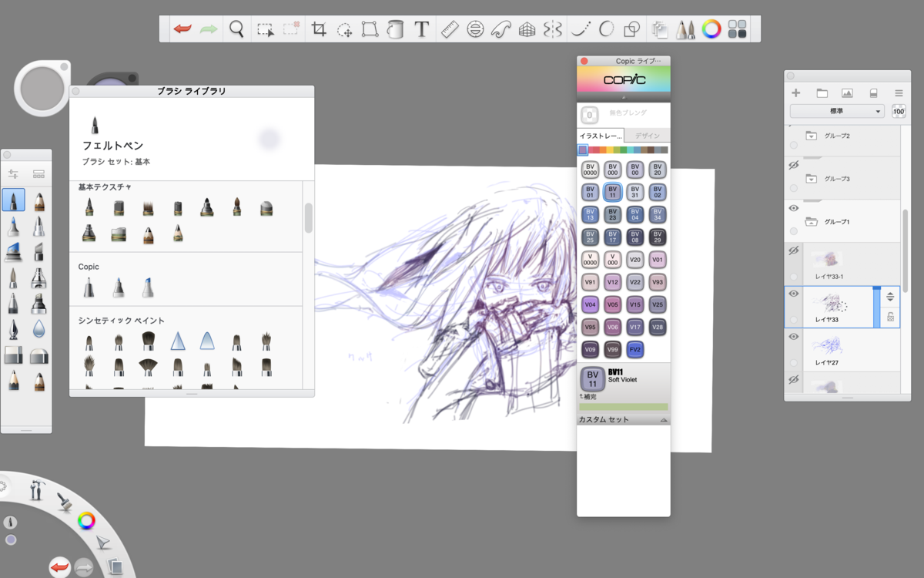The height and width of the screenshot is (578, 924).
Task: Pick the FV2 Copic color swatch
Action: [x=634, y=350]
